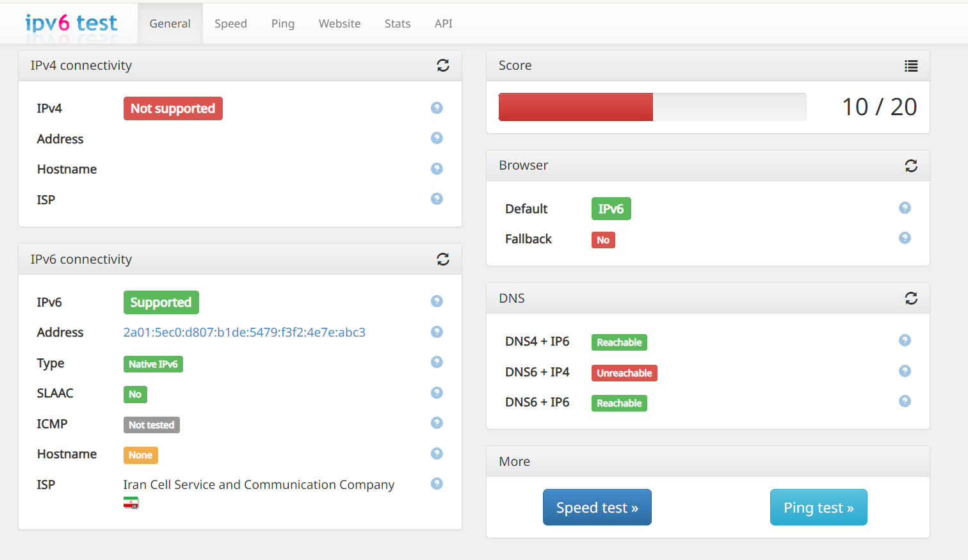
Task: Open help for ICMP row
Action: point(437,423)
